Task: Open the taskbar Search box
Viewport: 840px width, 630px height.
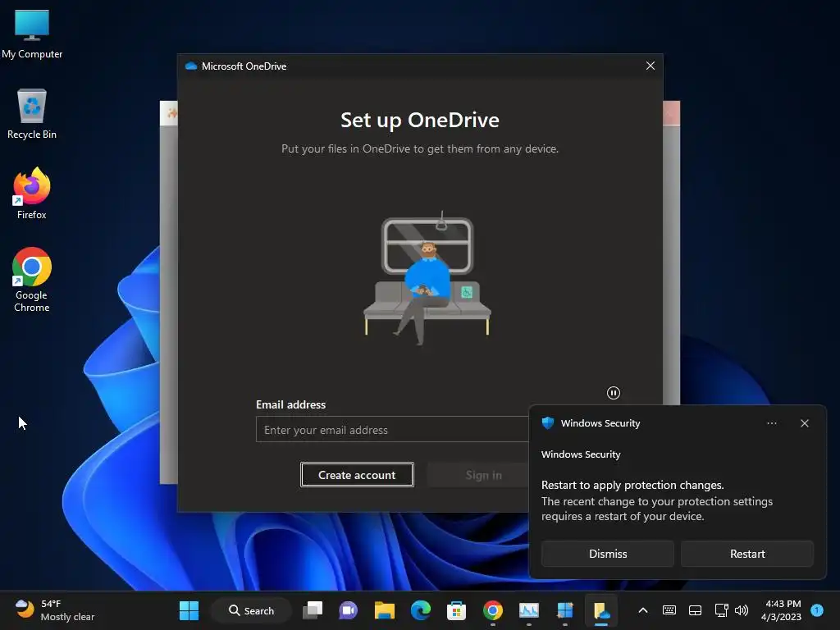Action: point(251,610)
